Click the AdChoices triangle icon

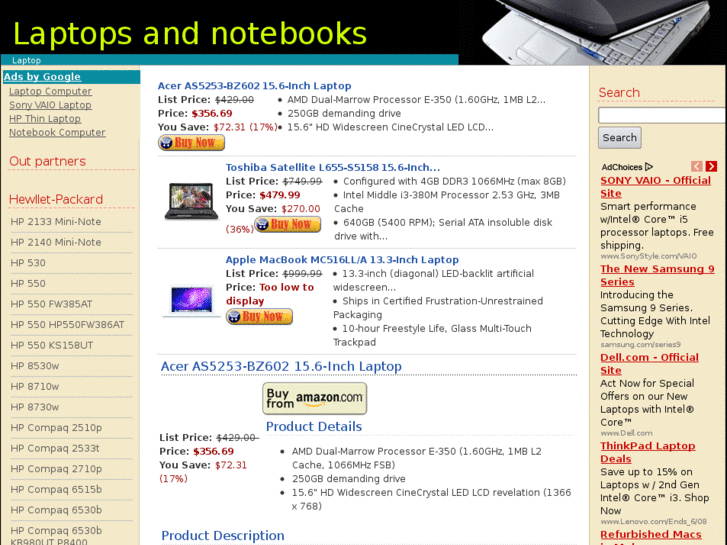point(649,167)
